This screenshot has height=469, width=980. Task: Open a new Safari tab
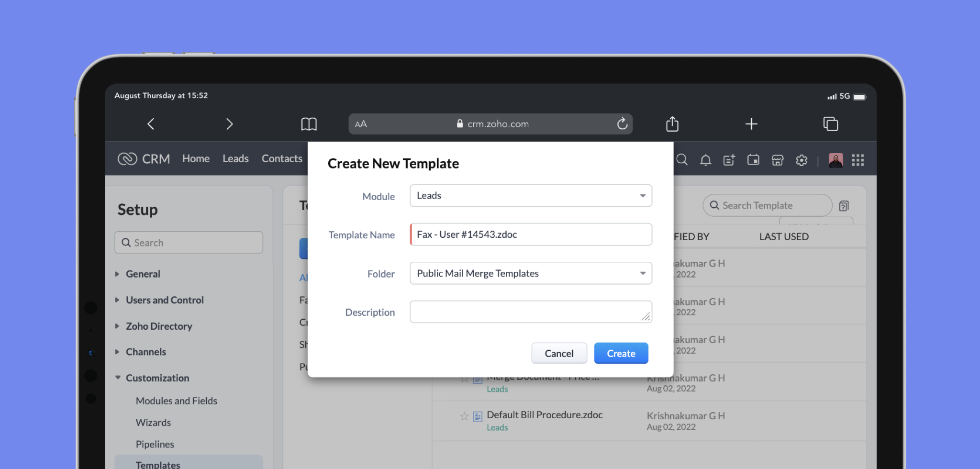click(x=751, y=124)
